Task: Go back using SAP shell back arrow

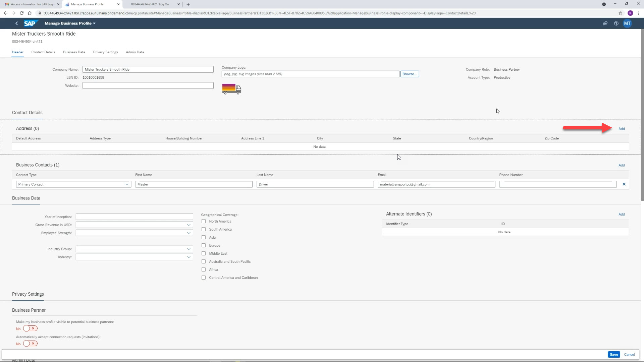Action: pyautogui.click(x=17, y=23)
